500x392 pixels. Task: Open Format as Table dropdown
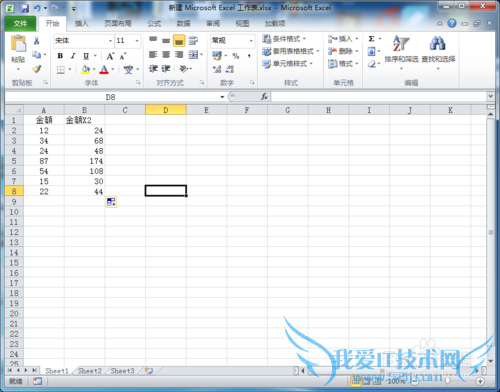coord(291,51)
